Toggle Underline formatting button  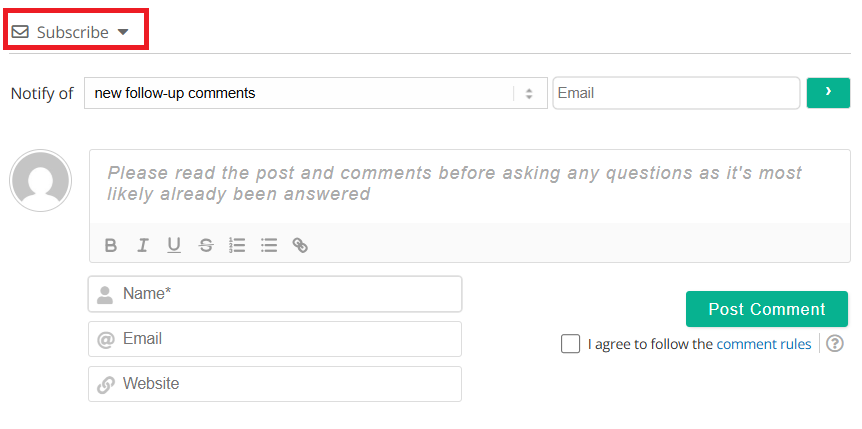(x=174, y=245)
